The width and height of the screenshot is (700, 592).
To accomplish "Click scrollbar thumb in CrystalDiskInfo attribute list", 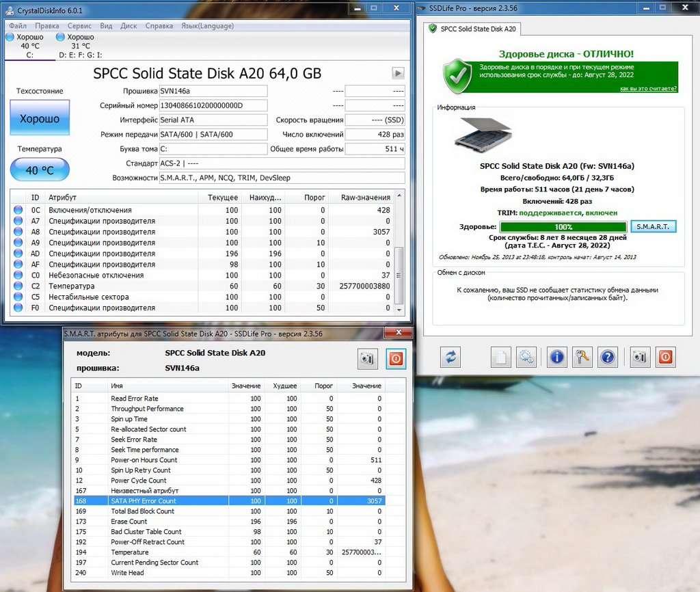I will click(x=399, y=275).
